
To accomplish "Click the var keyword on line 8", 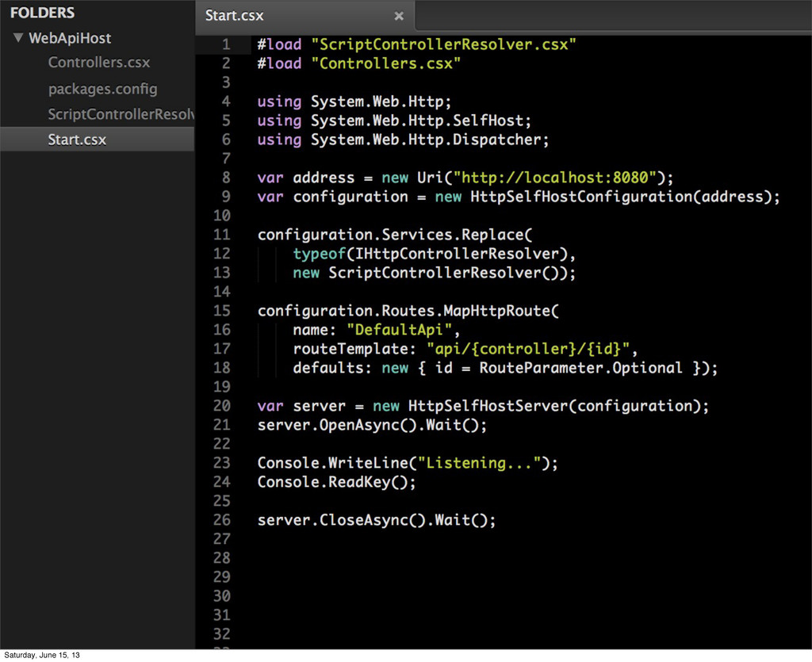I will [270, 178].
